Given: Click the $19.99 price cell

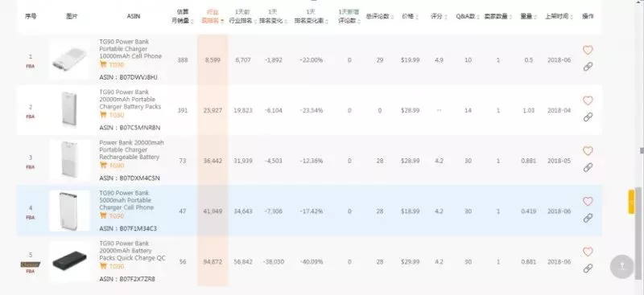Looking at the screenshot, I should pyautogui.click(x=410, y=60).
